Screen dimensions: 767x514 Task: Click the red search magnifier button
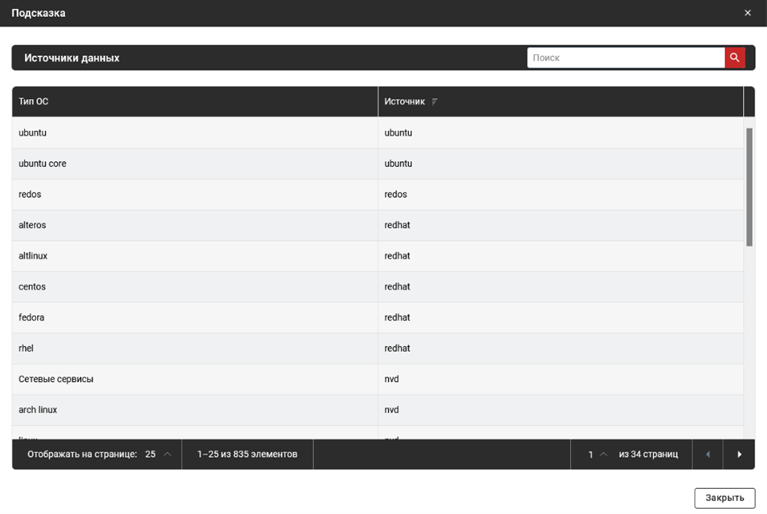(x=735, y=58)
